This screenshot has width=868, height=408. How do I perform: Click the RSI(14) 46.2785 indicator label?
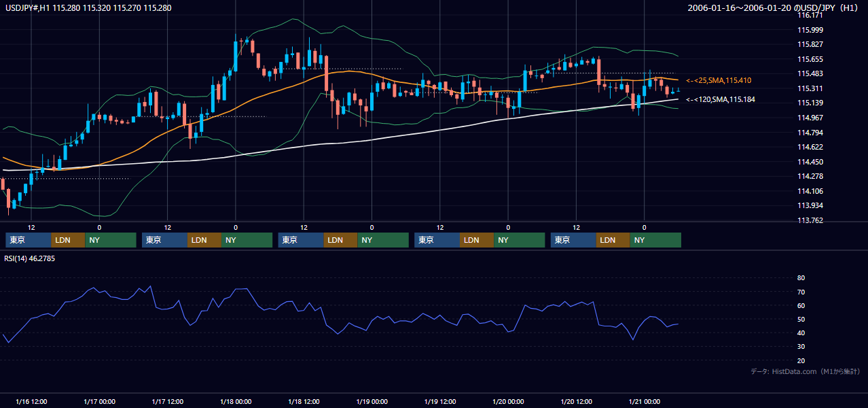click(x=30, y=258)
